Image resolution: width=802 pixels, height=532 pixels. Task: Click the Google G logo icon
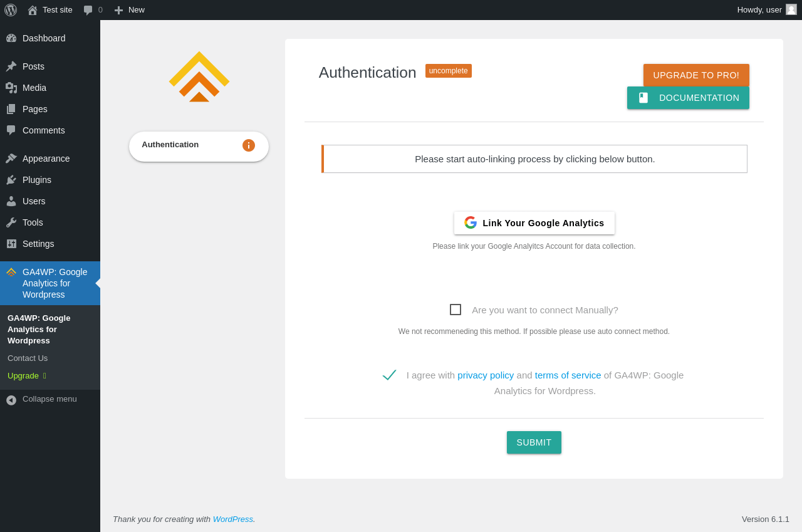[471, 222]
